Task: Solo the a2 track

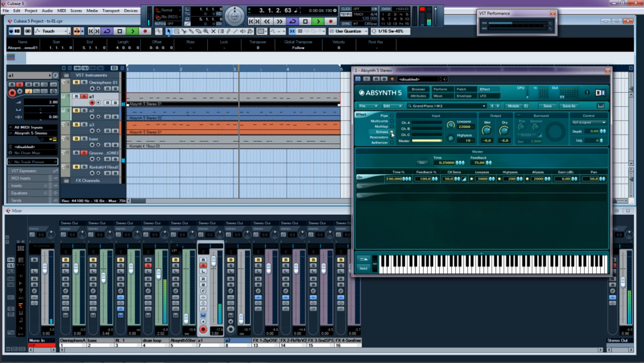Action: [x=84, y=110]
